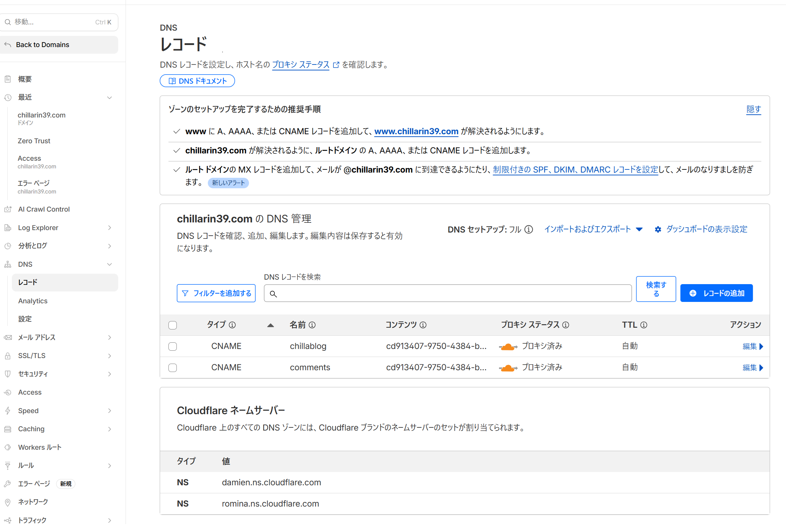Expand the SSL/TLS submenu
Viewport: 786px width, 532px height.
tap(109, 356)
